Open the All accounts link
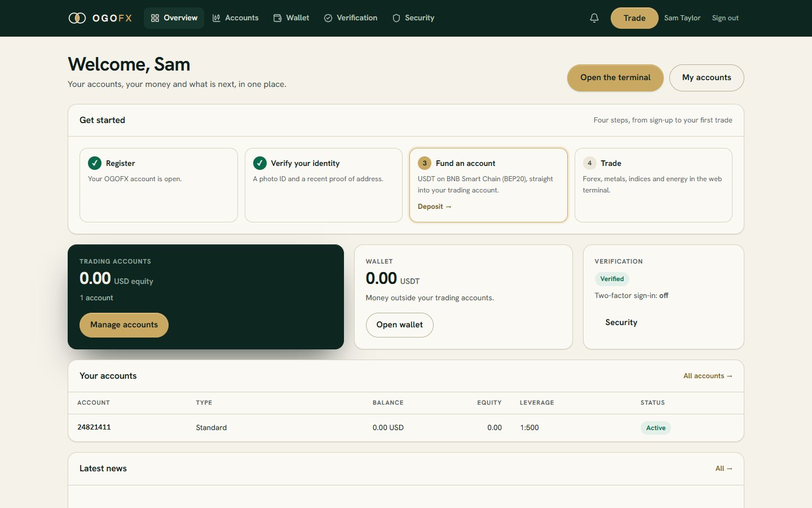This screenshot has width=812, height=508. point(708,376)
